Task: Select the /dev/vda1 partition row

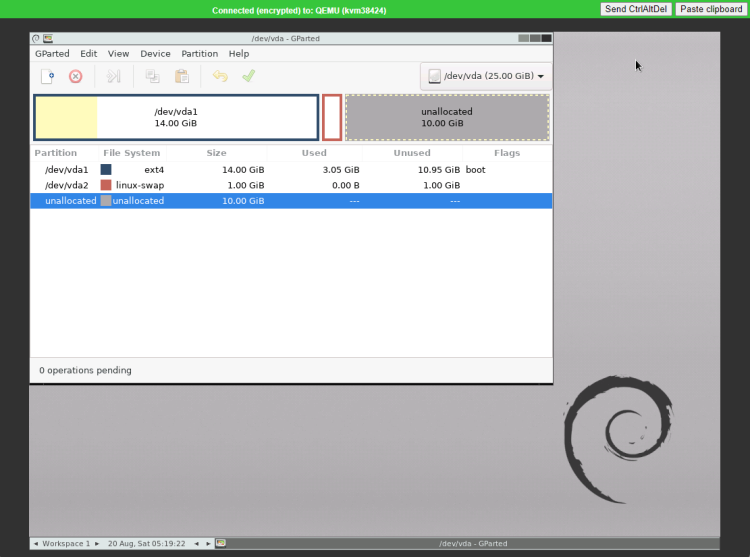Action: [291, 170]
